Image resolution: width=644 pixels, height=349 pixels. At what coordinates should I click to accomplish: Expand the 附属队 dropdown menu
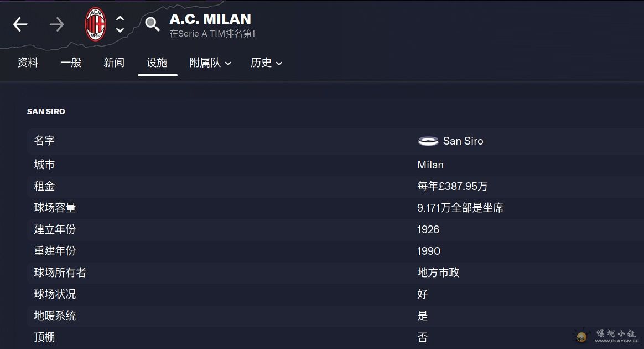[x=210, y=63]
